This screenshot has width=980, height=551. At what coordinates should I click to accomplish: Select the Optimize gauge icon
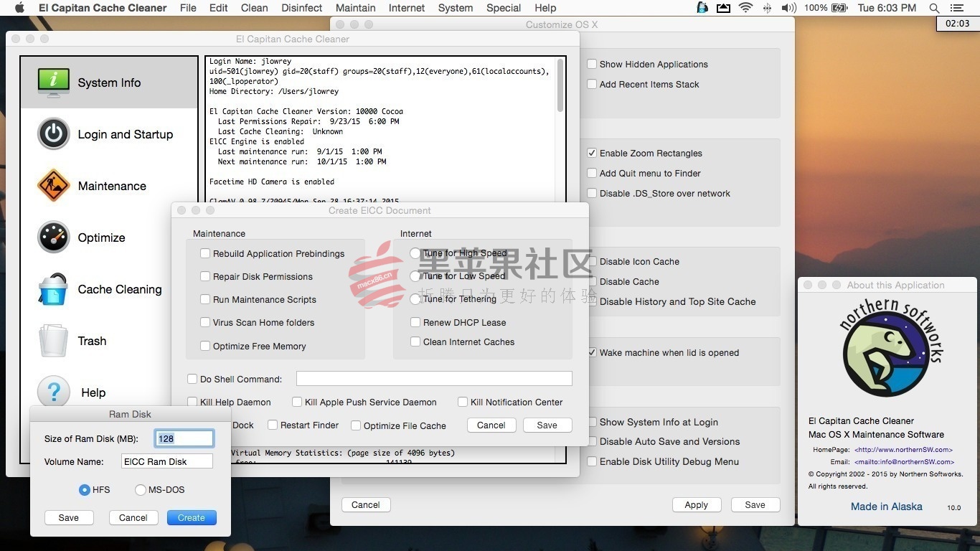click(x=53, y=237)
